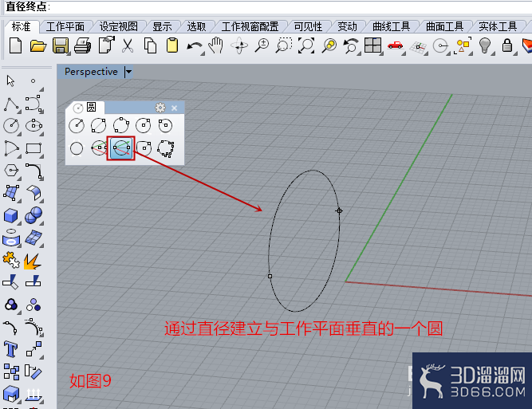Switch to the 曲线工具 tab
Image resolution: width=532 pixels, height=409 pixels.
pyautogui.click(x=391, y=26)
